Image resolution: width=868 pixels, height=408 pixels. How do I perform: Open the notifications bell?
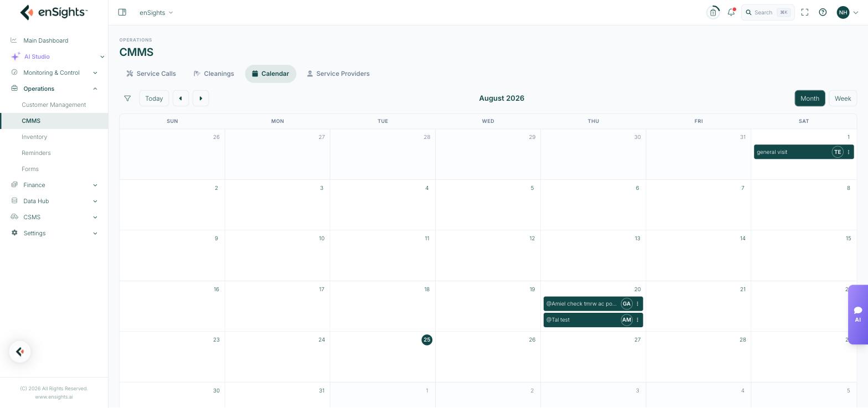(x=731, y=12)
